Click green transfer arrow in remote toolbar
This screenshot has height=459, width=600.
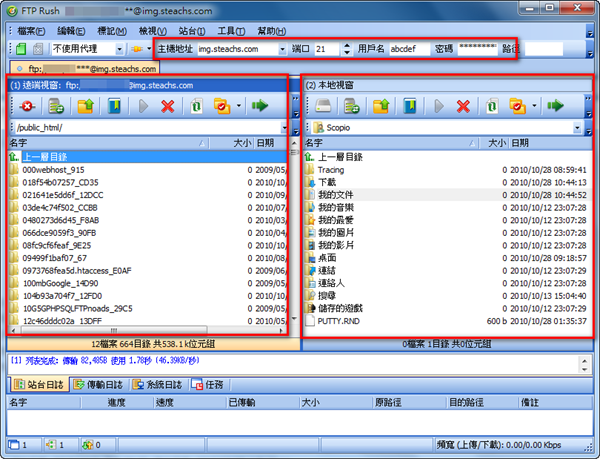260,105
